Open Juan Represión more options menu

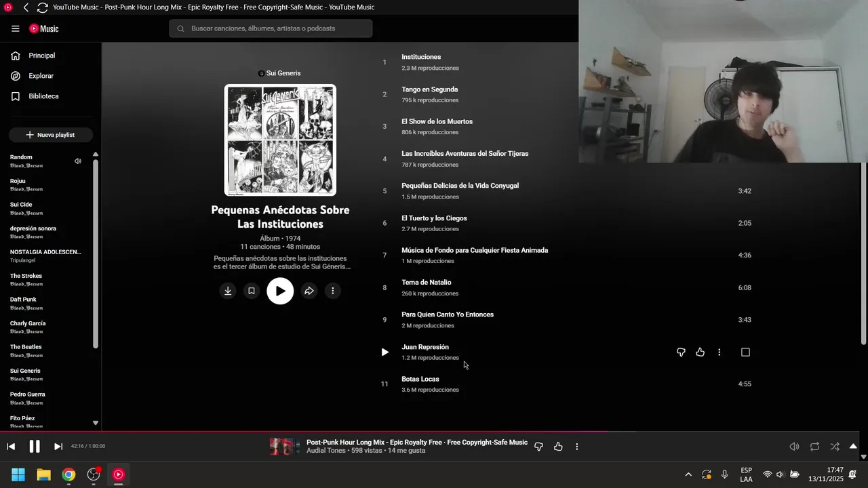pyautogui.click(x=719, y=352)
